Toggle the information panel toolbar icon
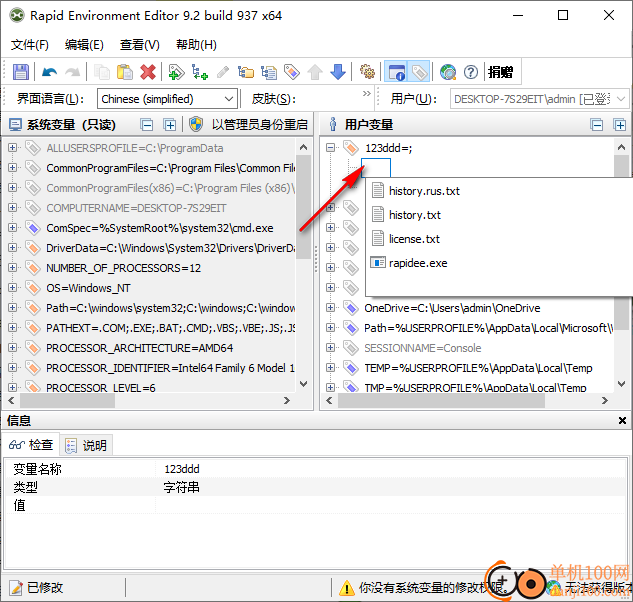Screen dimensions: 633x602 point(396,72)
